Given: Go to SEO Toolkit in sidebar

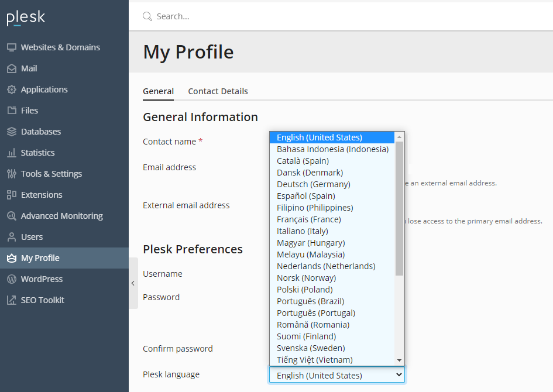Looking at the screenshot, I should tap(42, 300).
